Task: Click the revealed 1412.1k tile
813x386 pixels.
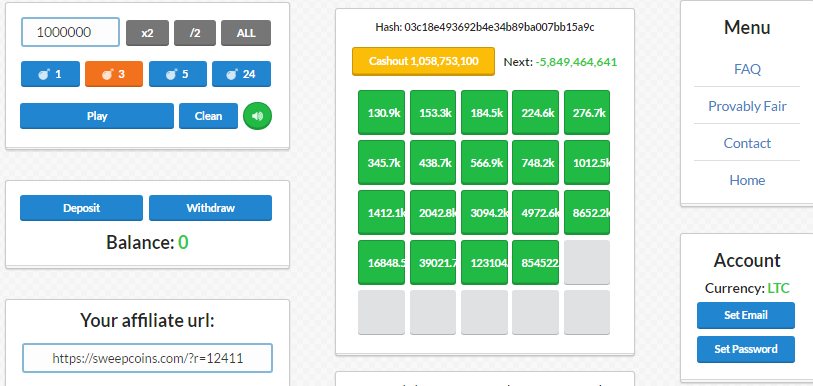Action: click(381, 212)
